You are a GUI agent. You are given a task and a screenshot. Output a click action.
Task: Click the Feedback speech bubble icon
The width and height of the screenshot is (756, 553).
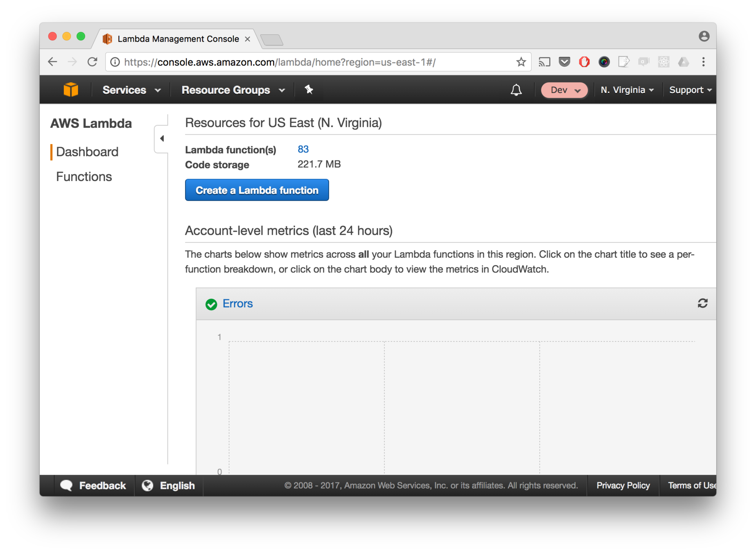click(x=66, y=485)
